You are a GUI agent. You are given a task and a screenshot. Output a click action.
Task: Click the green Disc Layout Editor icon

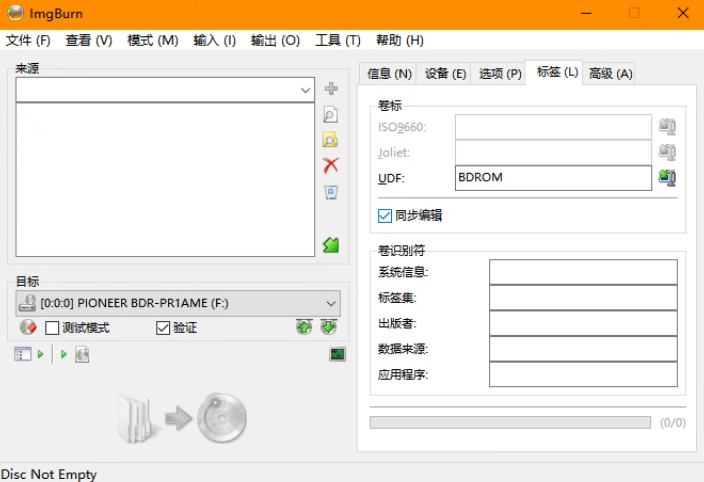[331, 245]
